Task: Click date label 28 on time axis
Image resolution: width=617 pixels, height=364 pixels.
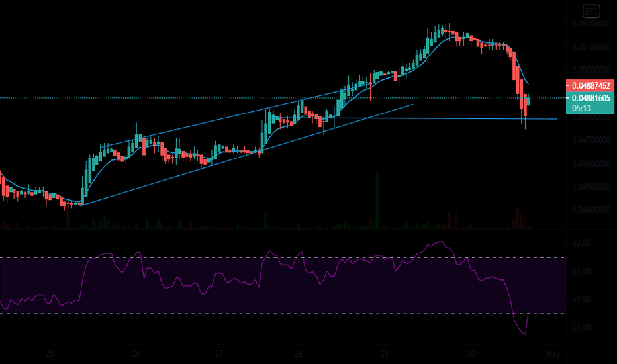Action: pyautogui.click(x=298, y=353)
